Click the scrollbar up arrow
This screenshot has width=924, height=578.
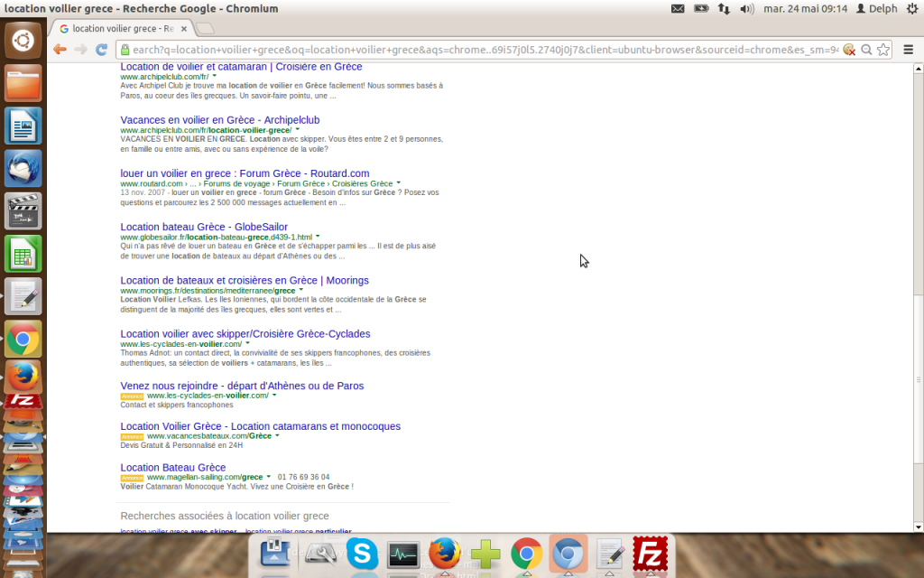tap(918, 69)
